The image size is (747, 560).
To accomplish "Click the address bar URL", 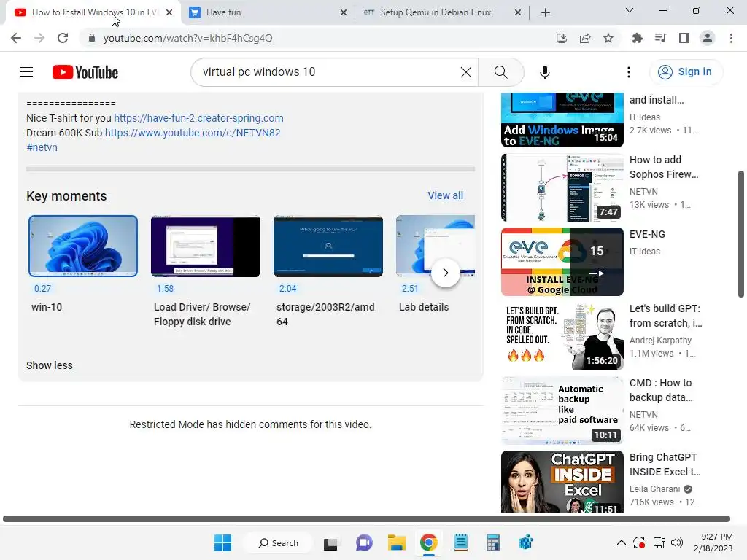I will (x=187, y=38).
